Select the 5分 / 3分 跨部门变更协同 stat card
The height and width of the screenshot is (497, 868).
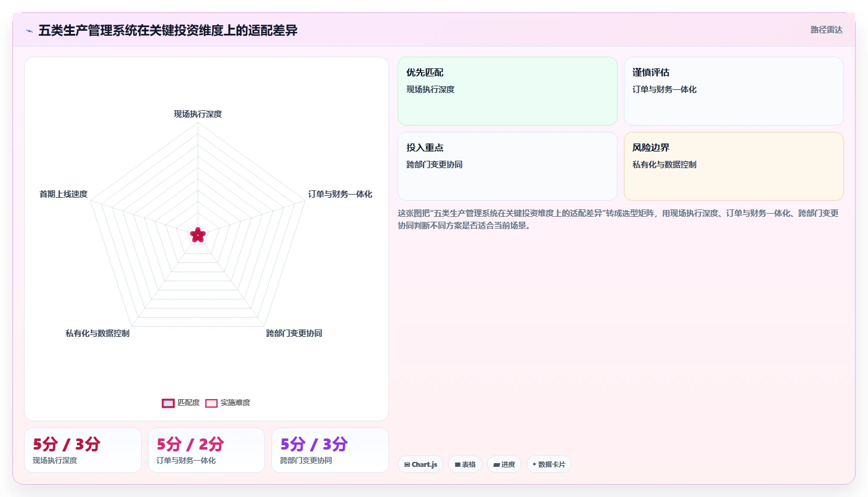click(x=330, y=450)
